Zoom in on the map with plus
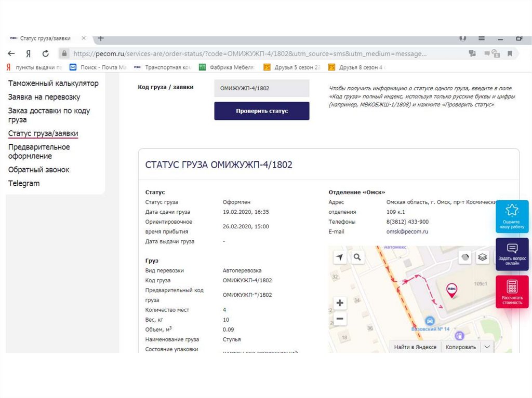 340,303
